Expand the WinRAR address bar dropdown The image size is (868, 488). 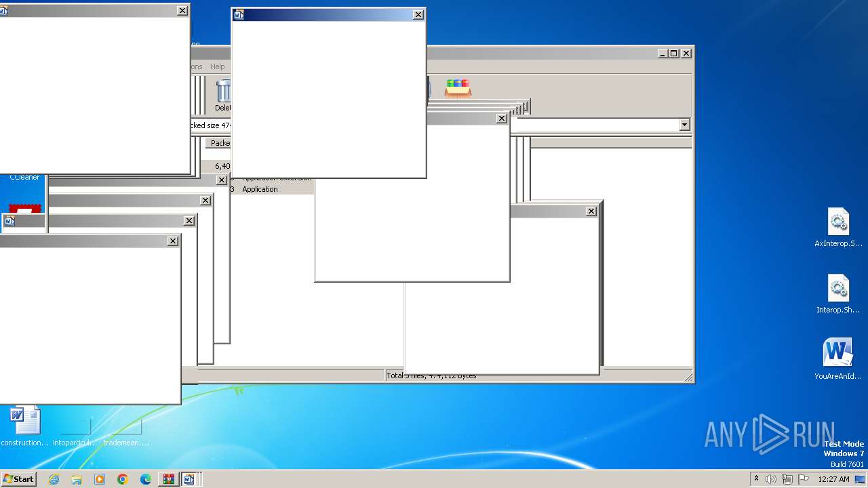684,125
